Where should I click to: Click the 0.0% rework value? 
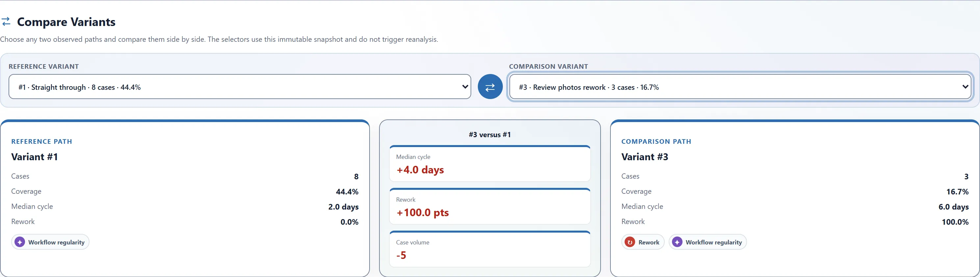click(349, 222)
